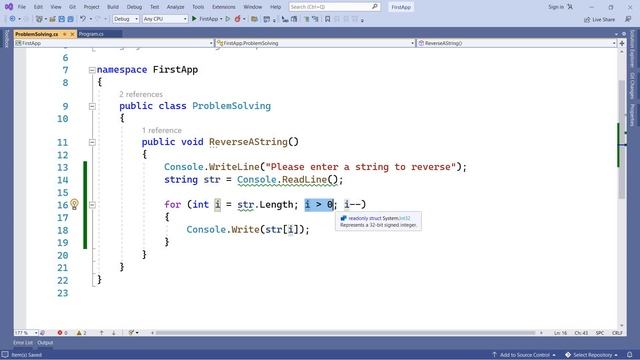Viewport: 640px width, 360px height.
Task: Open the Extensions menu
Action: [224, 7]
